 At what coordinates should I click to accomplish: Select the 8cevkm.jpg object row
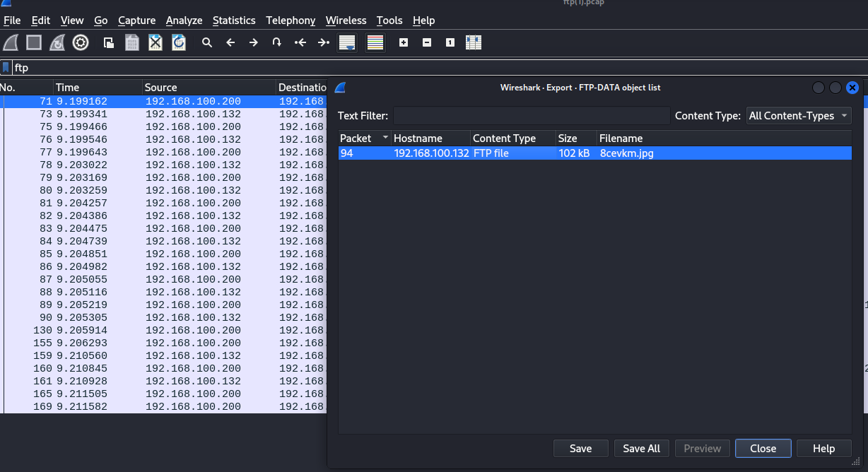pyautogui.click(x=595, y=153)
